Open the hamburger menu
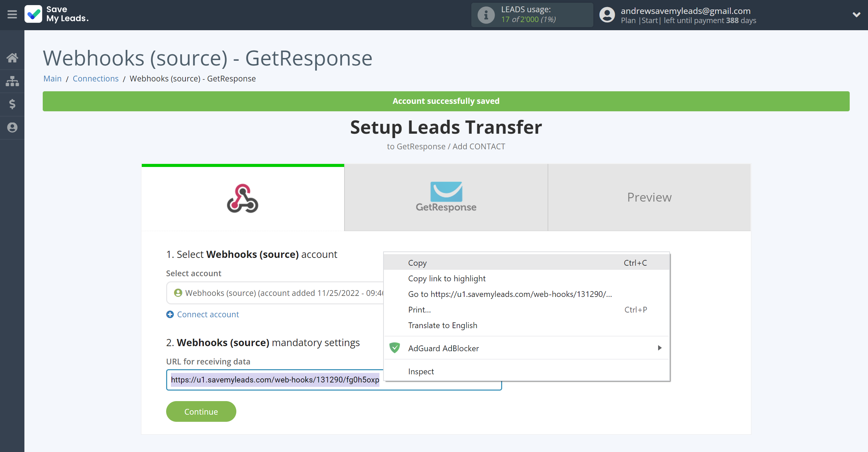868x452 pixels. (x=12, y=14)
